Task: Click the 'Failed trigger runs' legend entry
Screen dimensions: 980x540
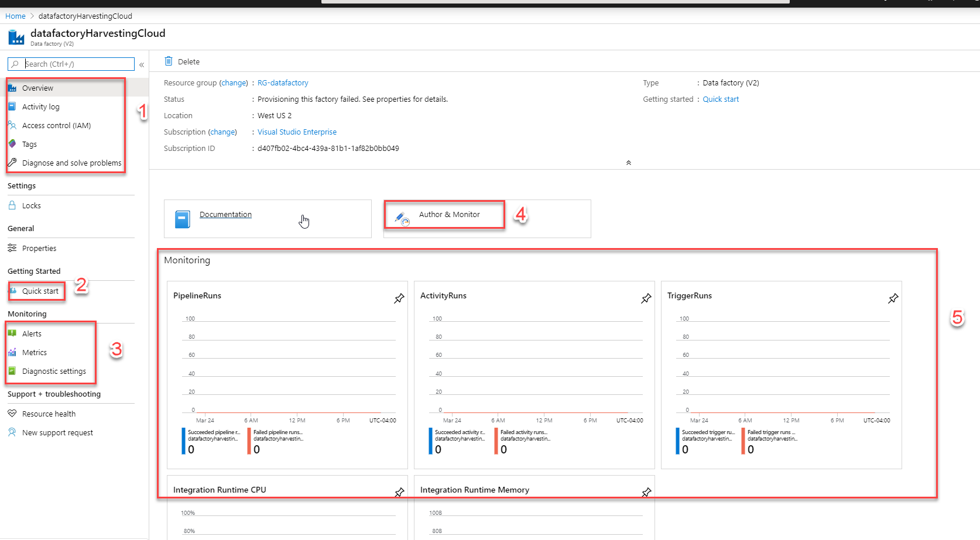Action: pyautogui.click(x=770, y=441)
